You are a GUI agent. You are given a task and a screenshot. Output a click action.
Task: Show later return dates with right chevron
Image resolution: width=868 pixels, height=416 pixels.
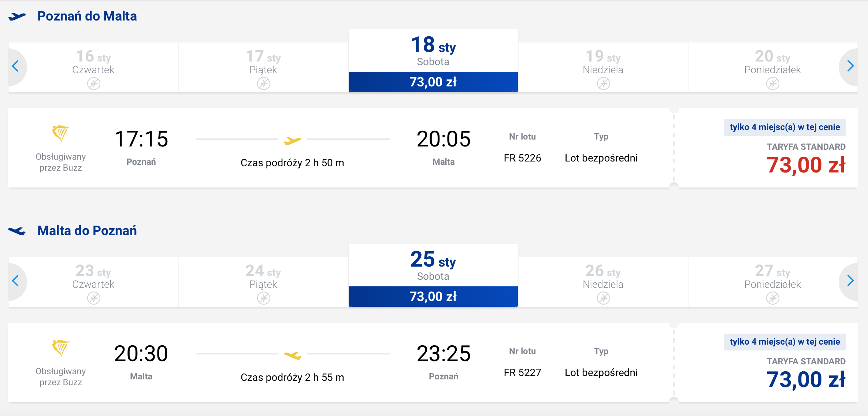[850, 281]
